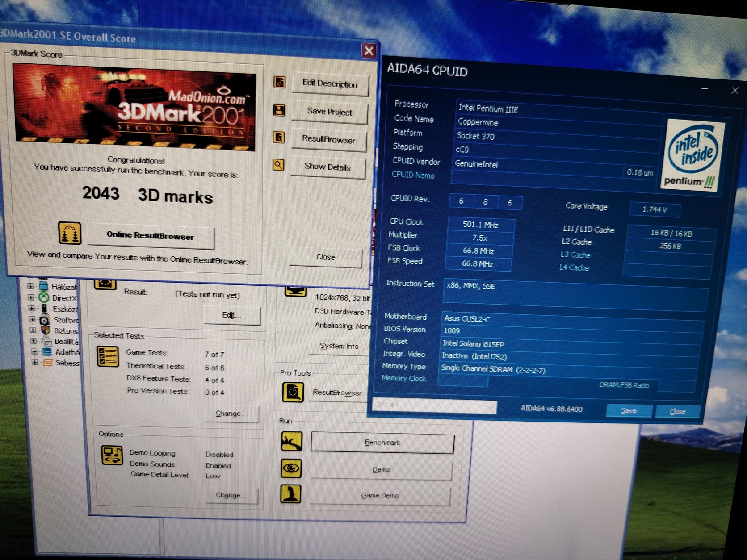Expand the Szoftver tree node
Screen dimensions: 747x560
[32, 319]
